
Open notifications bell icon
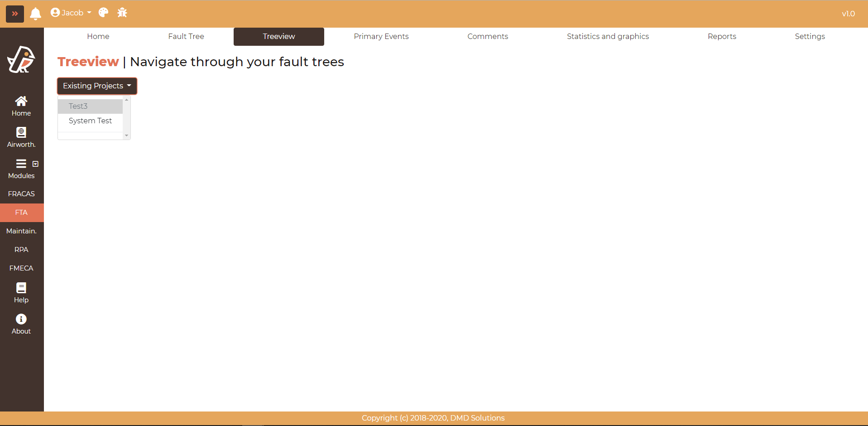(x=35, y=14)
